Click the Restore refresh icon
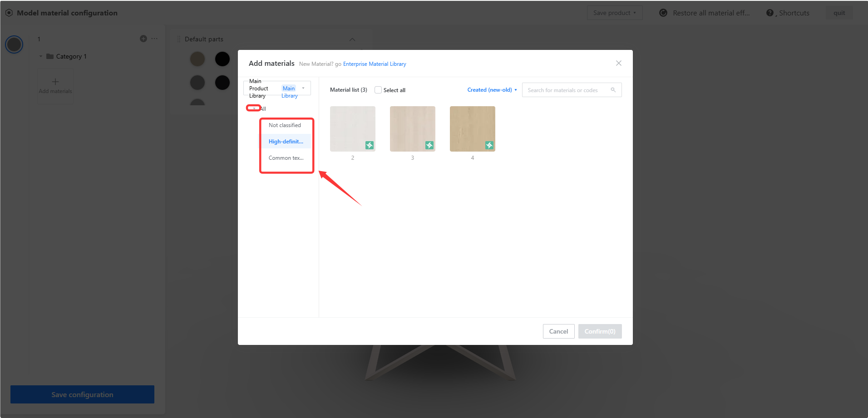The width and height of the screenshot is (868, 418). point(663,13)
